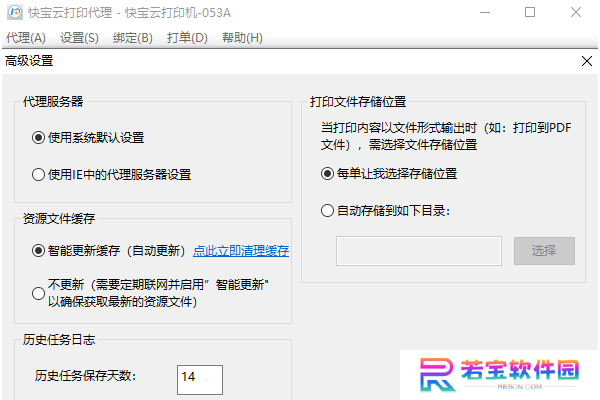The image size is (600, 400).
Task: Open the 代理(A) menu
Action: click(26, 38)
